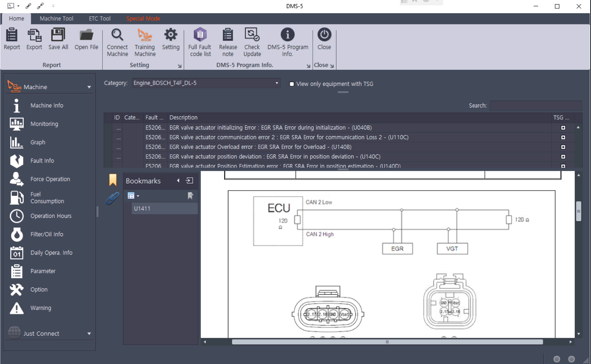
Task: Click fault table scroll up arrow
Action: click(x=578, y=127)
